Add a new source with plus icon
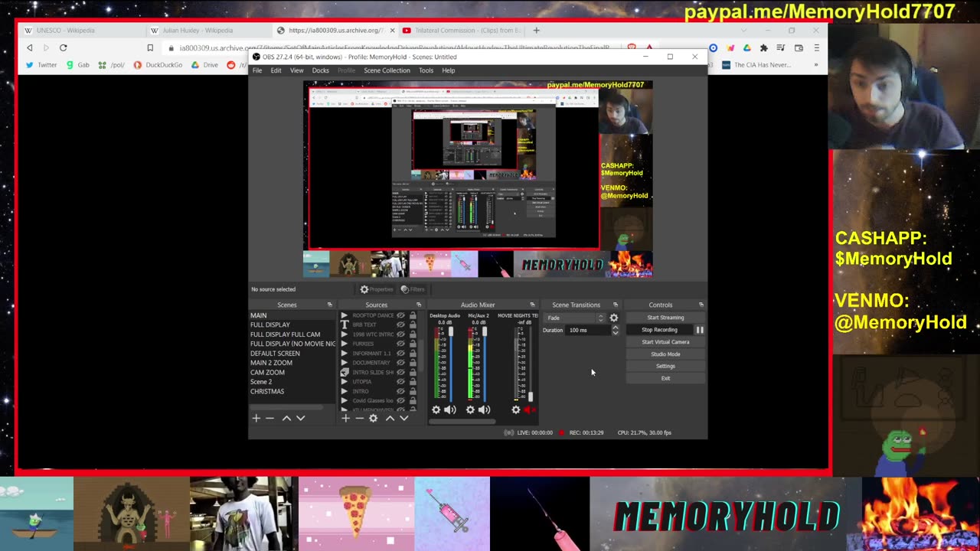This screenshot has height=551, width=980. [345, 418]
